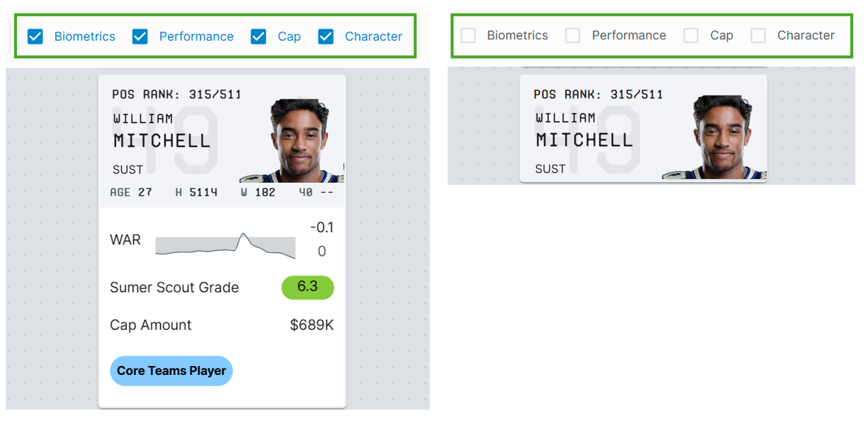Enable the unchecked Biometrics checkbox
The image size is (868, 423).
point(468,35)
